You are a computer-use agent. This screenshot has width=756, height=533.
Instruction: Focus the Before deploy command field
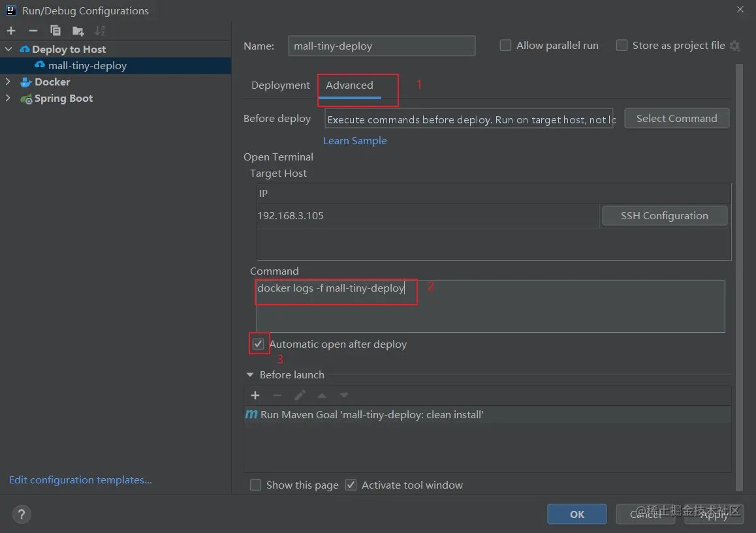[x=469, y=119]
